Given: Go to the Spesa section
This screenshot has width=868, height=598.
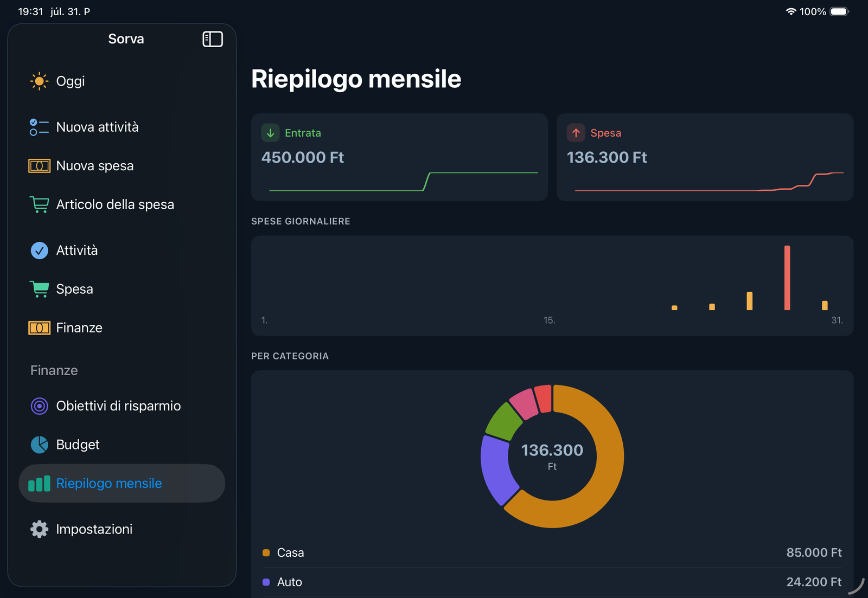Looking at the screenshot, I should pyautogui.click(x=122, y=289).
